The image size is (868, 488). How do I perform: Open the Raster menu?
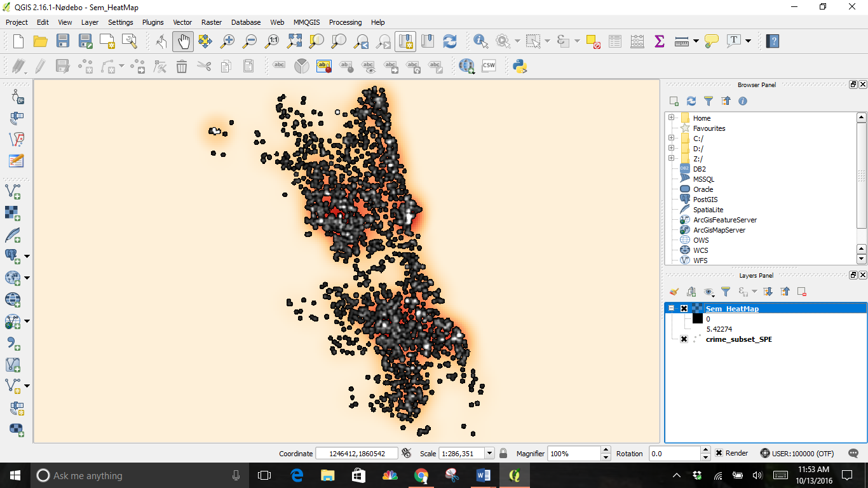coord(212,22)
